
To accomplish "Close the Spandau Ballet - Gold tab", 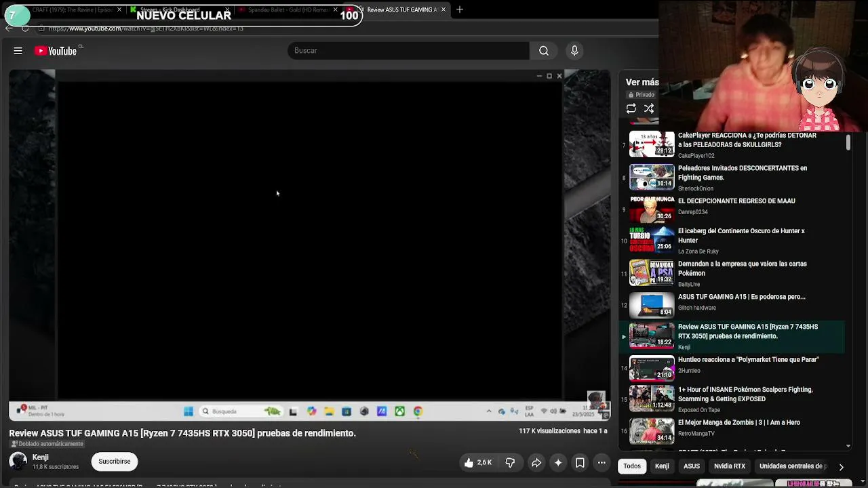I will tap(335, 9).
